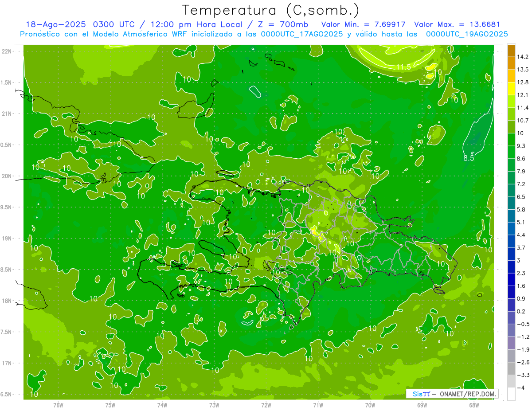Click 'Valor Min. = 7.69917' text
Image resolution: width=532 pixels, height=411 pixels.
363,24
